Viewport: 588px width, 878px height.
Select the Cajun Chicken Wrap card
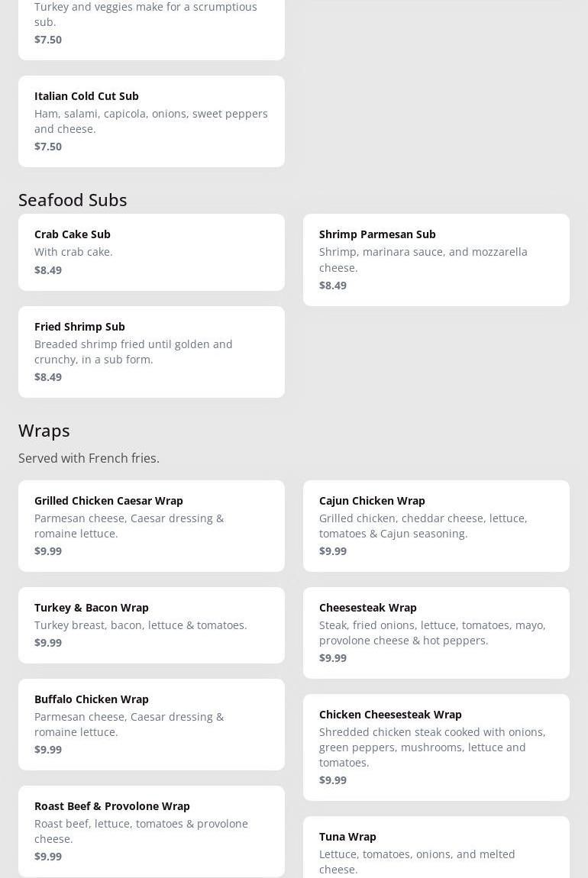pyautogui.click(x=436, y=525)
